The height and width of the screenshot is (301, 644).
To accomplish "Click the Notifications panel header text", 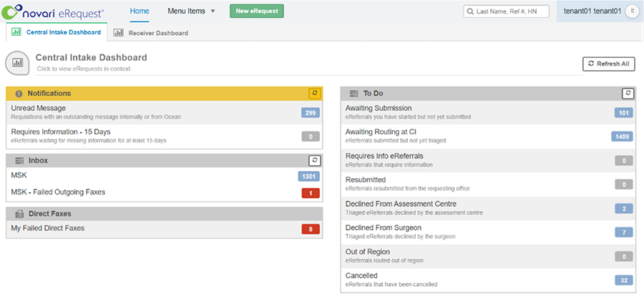I will pyautogui.click(x=49, y=94).
